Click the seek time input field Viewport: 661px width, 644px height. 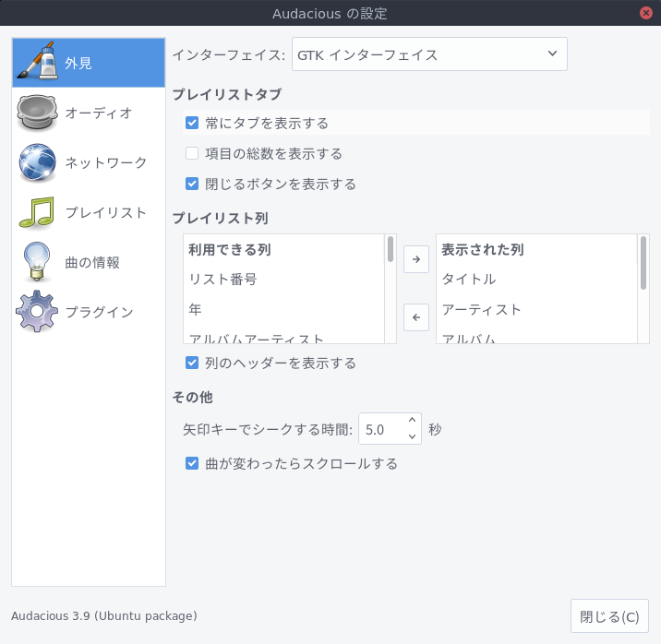pos(380,429)
